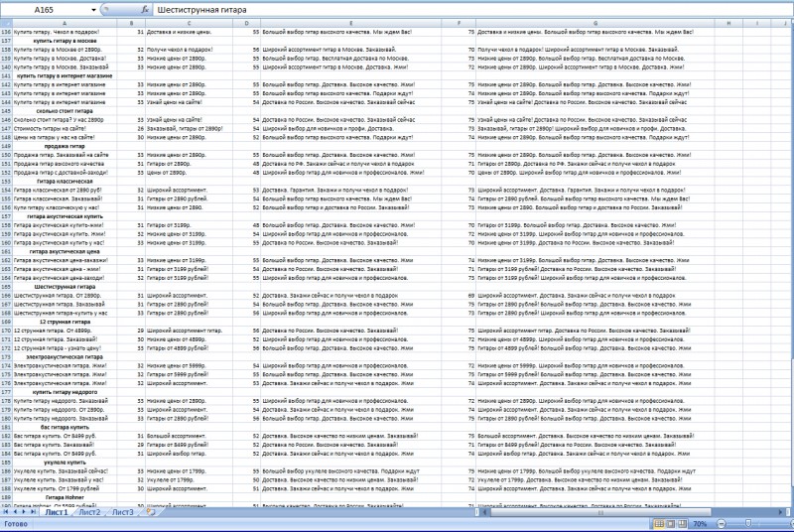Image resolution: width=794 pixels, height=532 pixels.
Task: Select column C header
Action: pyautogui.click(x=189, y=23)
